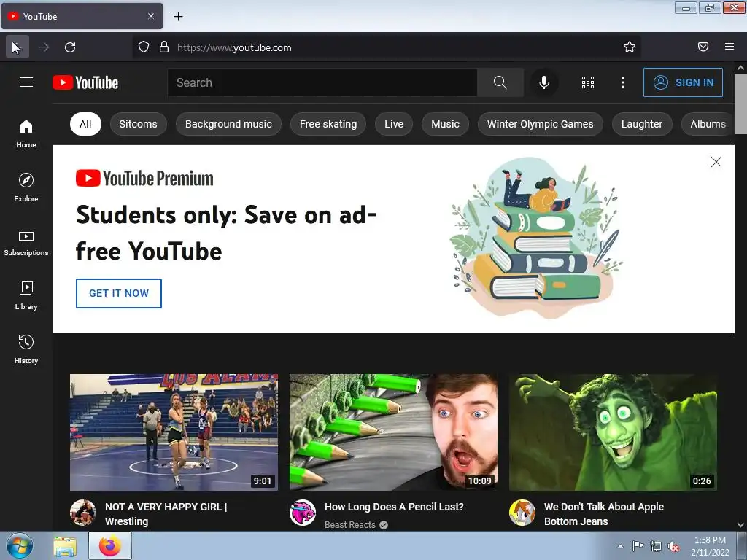Open YouTube settings three-dot menu
This screenshot has width=747, height=560.
(x=623, y=82)
